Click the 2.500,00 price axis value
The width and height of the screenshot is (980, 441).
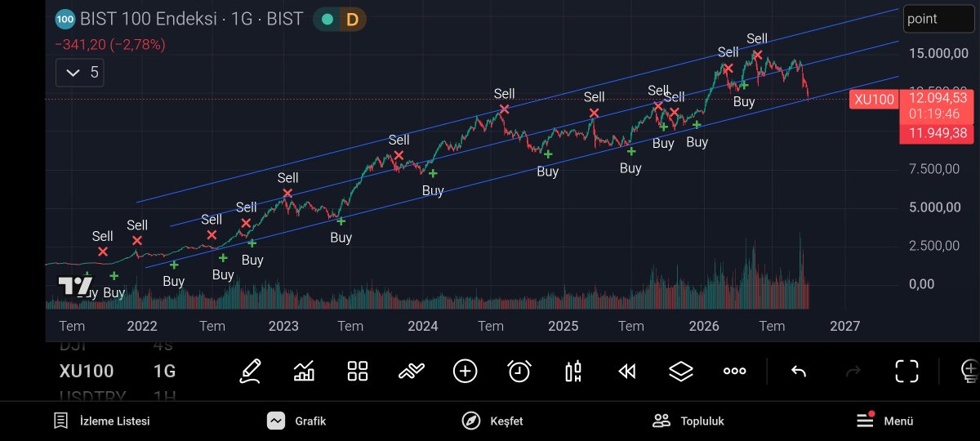click(x=935, y=246)
